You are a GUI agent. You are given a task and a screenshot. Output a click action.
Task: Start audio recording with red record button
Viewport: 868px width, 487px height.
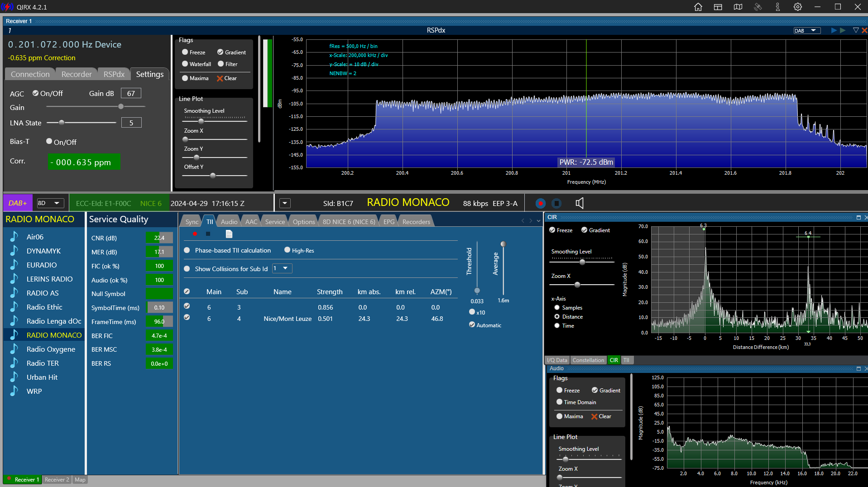[540, 203]
